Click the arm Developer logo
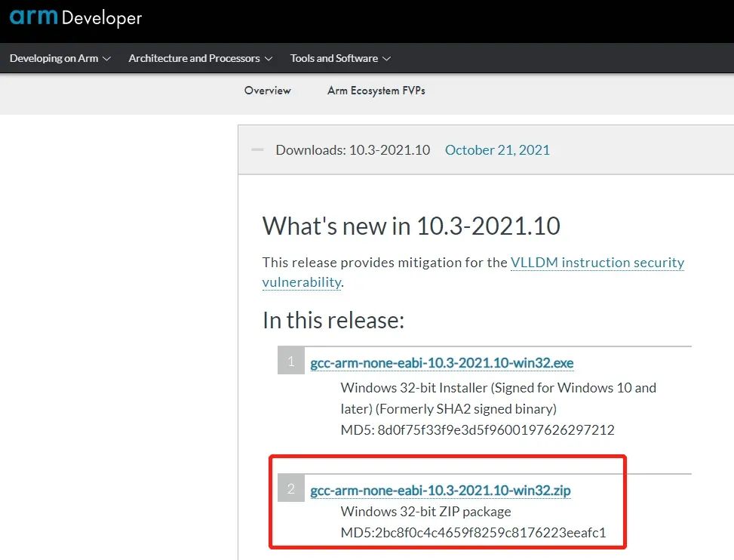734x560 pixels. point(76,17)
